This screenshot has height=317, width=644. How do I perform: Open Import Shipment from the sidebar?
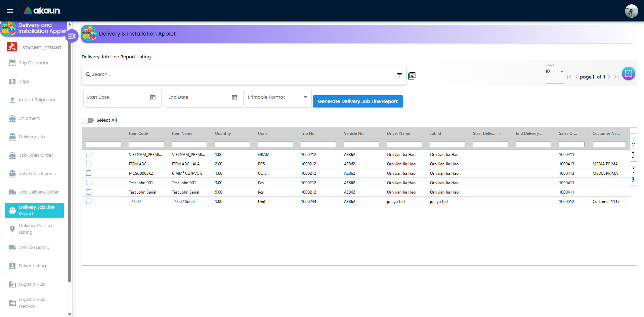click(x=12, y=100)
